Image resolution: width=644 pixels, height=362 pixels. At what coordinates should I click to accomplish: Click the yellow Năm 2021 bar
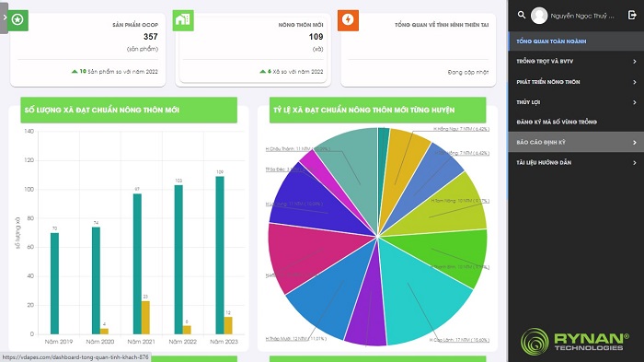(145, 318)
